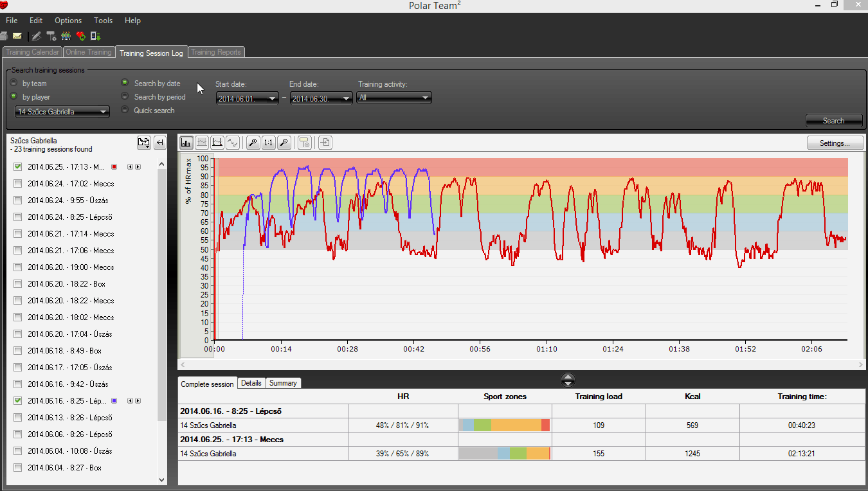Open the Options menu
The width and height of the screenshot is (868, 491).
click(68, 21)
